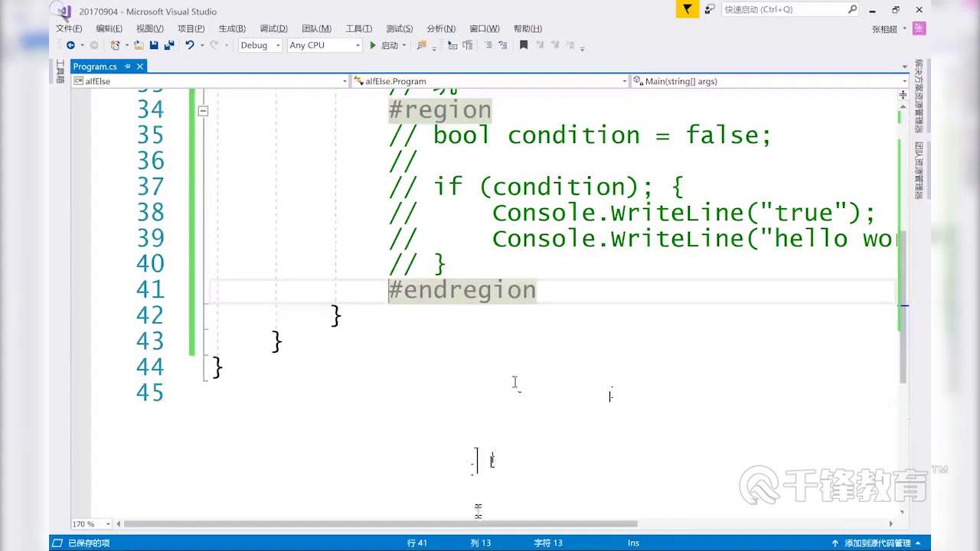Viewport: 980px width, 551px height.
Task: Toggle a bookmark with the bookmark icon
Action: (524, 45)
